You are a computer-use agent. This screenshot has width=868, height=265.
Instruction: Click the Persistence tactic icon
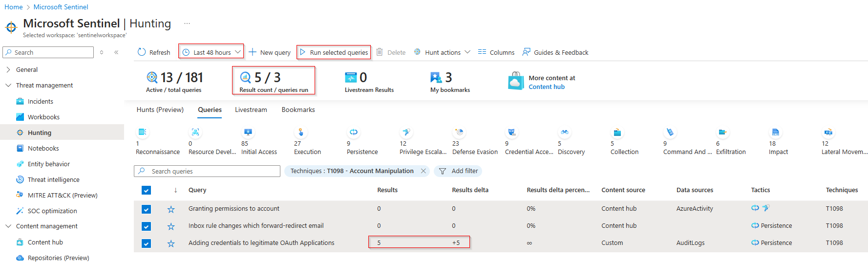pos(353,132)
